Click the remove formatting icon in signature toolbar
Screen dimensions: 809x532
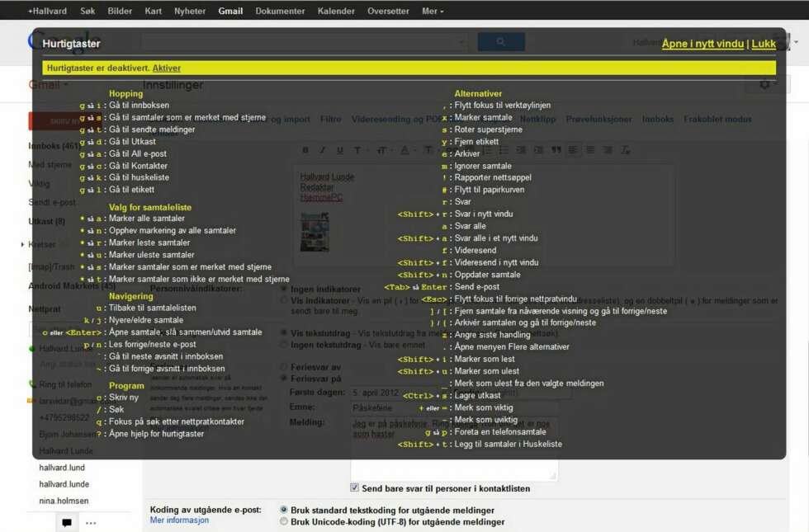(x=626, y=150)
